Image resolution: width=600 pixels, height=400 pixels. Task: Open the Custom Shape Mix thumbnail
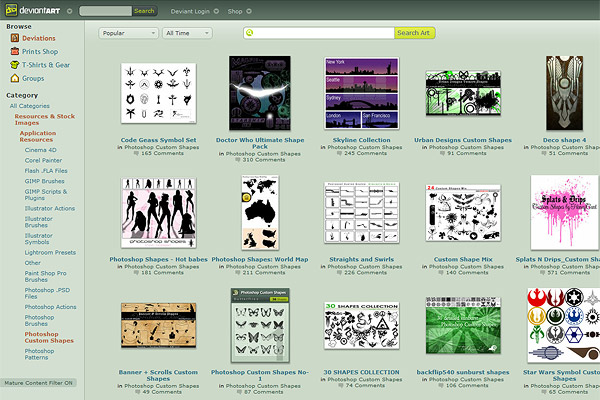tap(463, 212)
